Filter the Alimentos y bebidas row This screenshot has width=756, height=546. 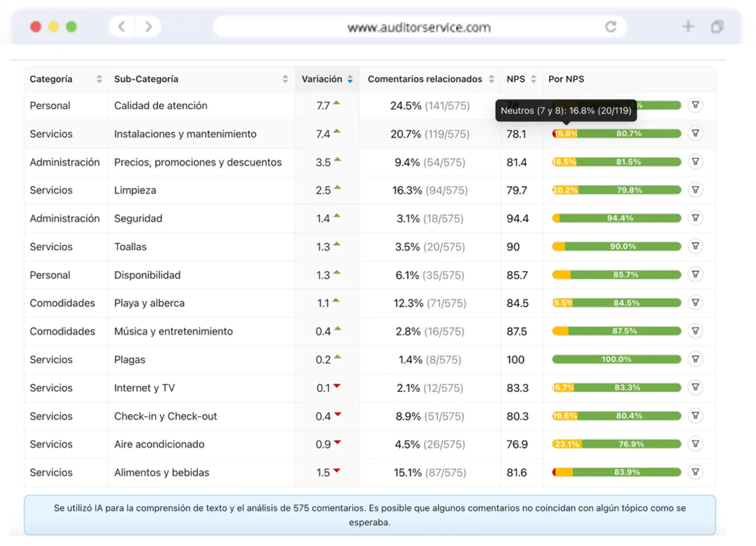tap(696, 472)
